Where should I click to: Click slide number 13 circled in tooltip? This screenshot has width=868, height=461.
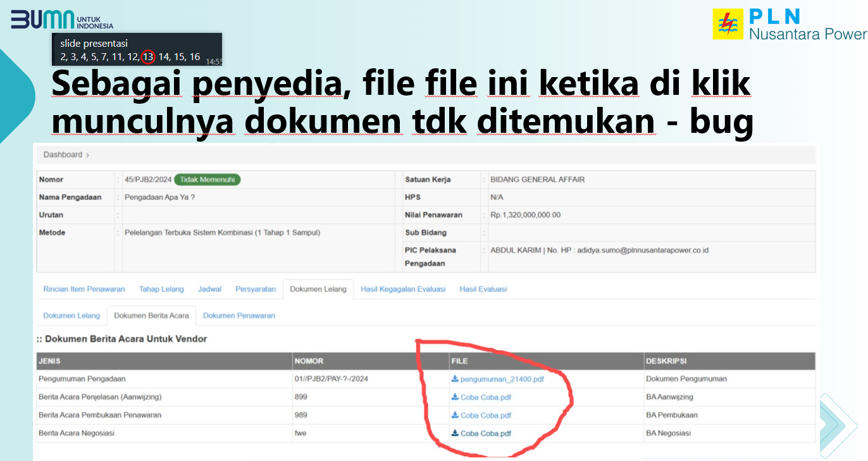pos(147,57)
